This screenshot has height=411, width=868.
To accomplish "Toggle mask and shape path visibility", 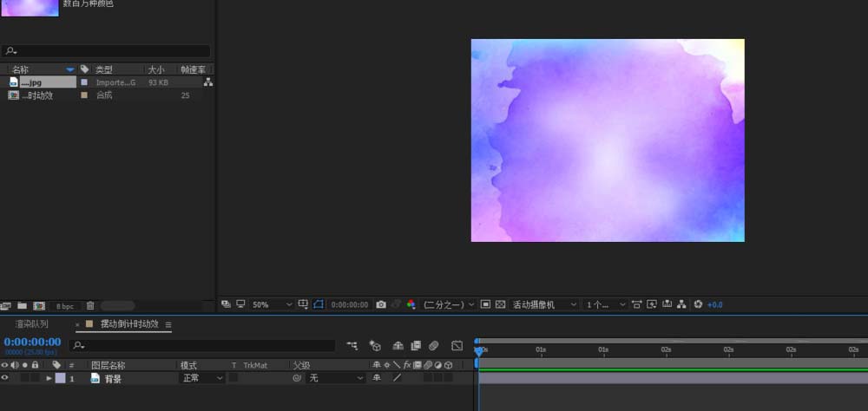I will point(319,304).
